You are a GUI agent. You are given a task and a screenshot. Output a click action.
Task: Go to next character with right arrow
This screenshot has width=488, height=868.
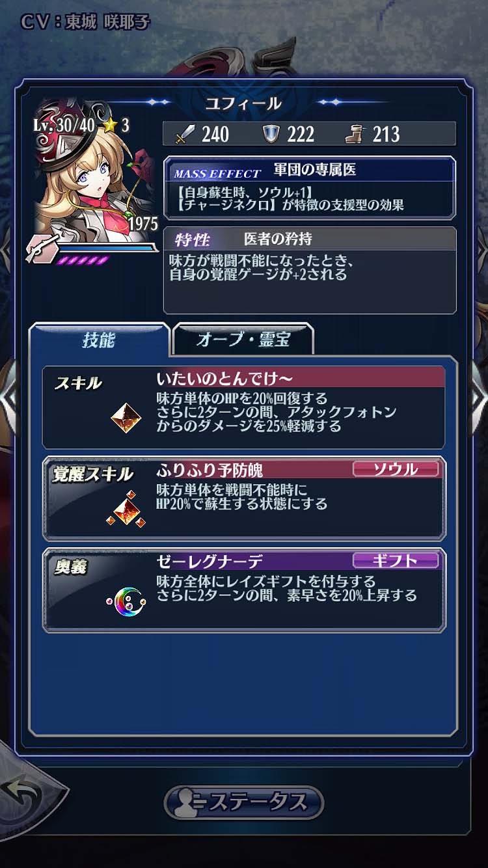[x=478, y=398]
